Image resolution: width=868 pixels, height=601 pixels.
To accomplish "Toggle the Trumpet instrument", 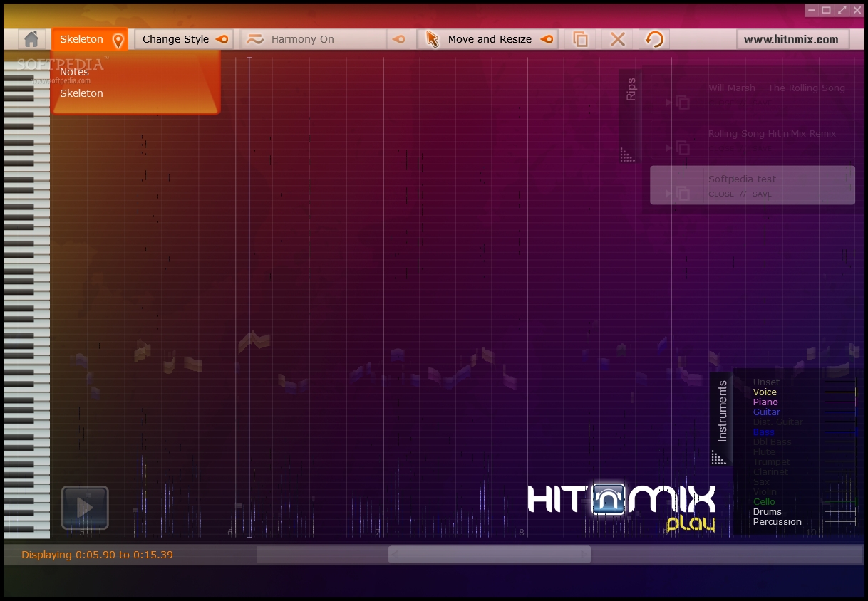I will click(771, 462).
